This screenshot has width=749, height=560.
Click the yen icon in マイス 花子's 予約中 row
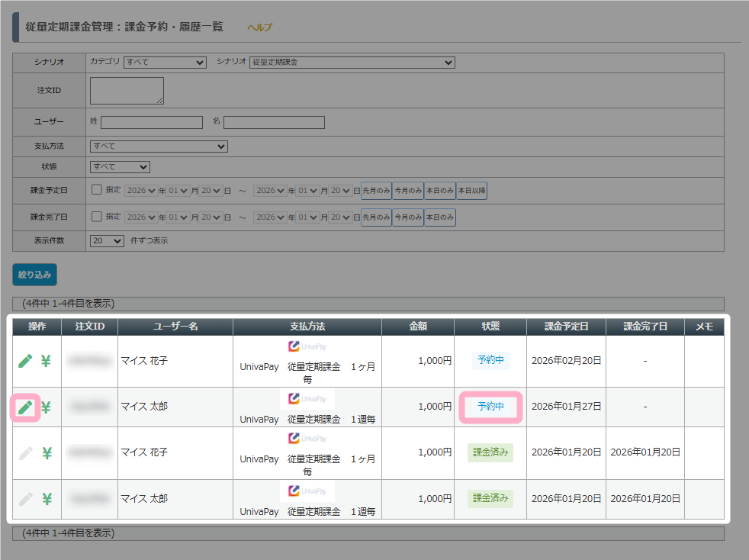[47, 361]
